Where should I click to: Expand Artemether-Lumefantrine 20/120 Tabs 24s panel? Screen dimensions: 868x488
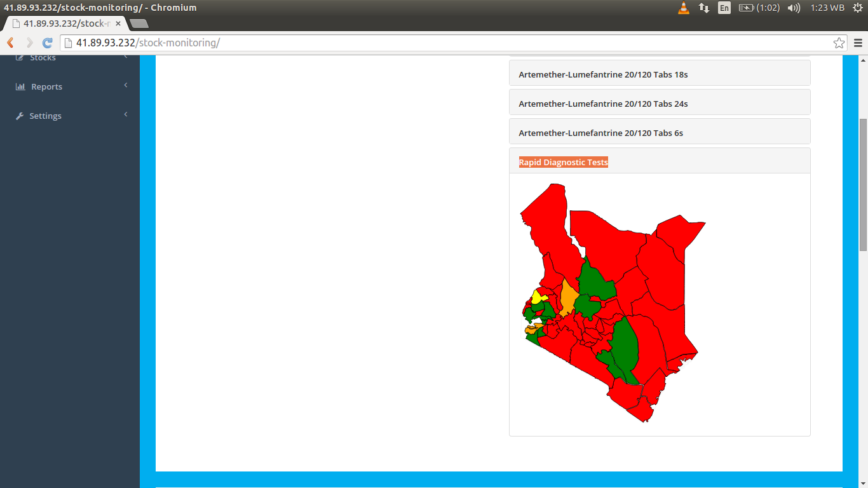coord(660,102)
